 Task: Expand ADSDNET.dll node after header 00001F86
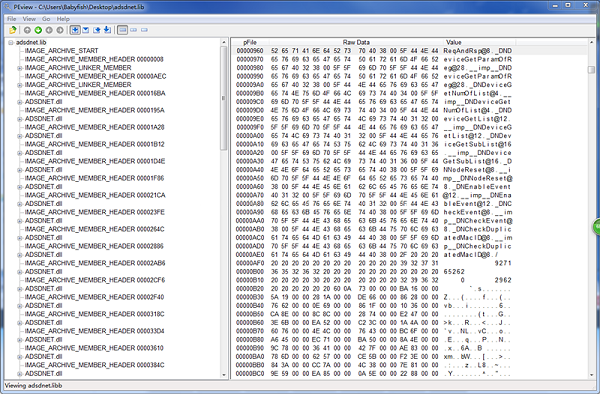click(x=20, y=187)
